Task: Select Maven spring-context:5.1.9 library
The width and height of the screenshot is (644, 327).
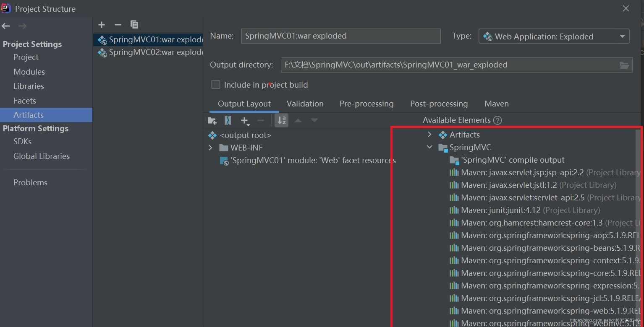Action: click(x=544, y=260)
